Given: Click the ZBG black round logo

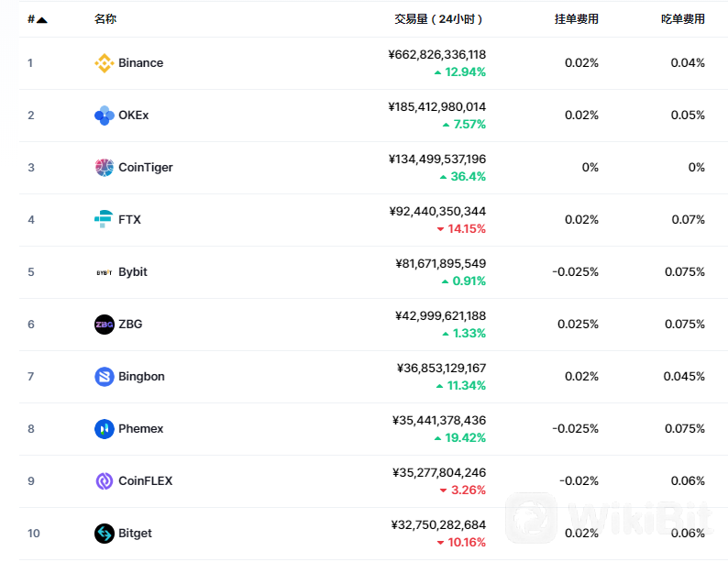Looking at the screenshot, I should 104,325.
